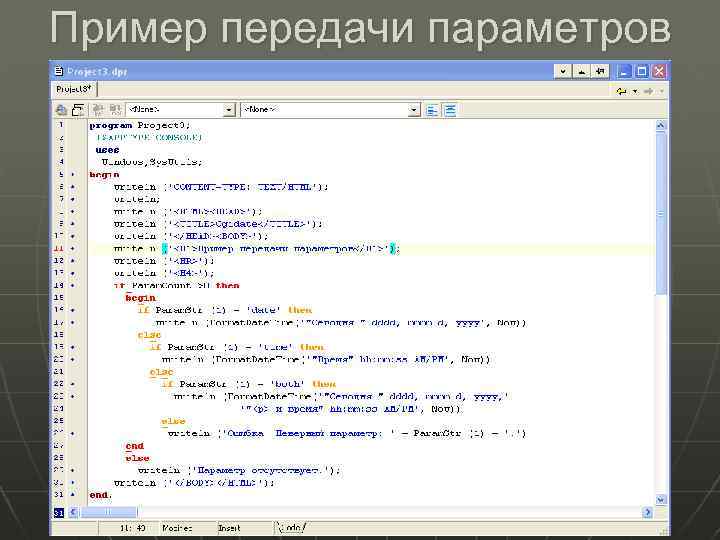Image resolution: width=720 pixels, height=540 pixels.
Task: Click the document icon in Project3.dpr title bar
Action: (58, 71)
